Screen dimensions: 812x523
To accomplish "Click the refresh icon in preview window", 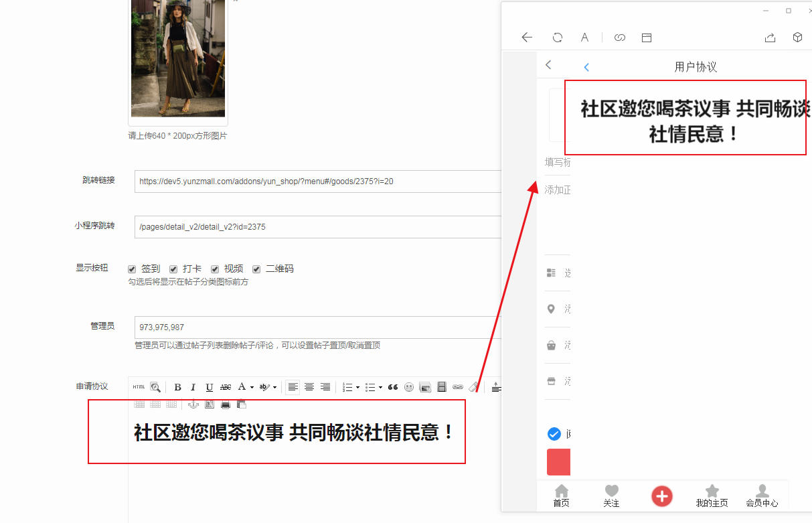I will (x=557, y=38).
